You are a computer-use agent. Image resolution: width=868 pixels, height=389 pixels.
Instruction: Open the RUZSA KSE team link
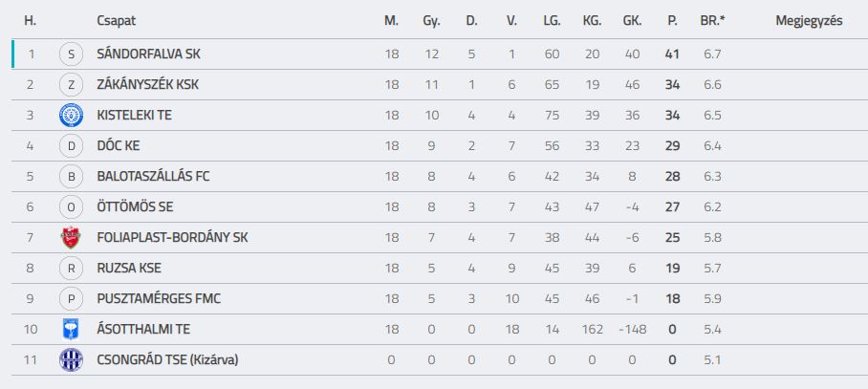(x=129, y=269)
